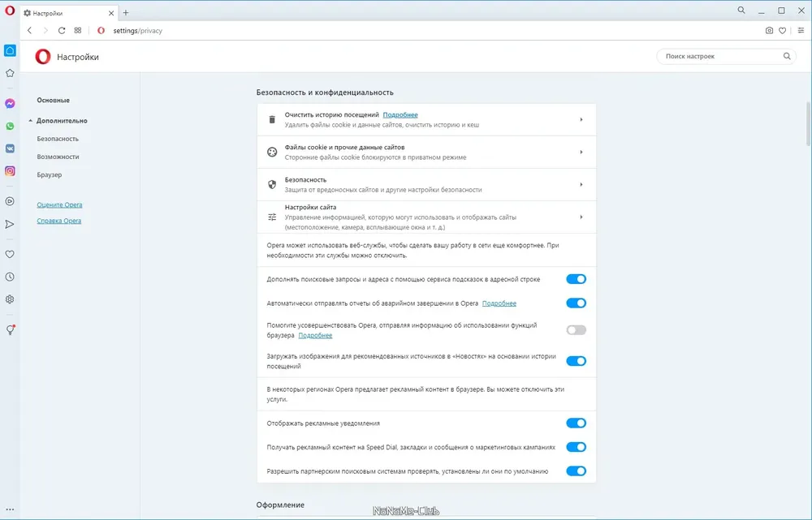Click the Безопасность и конфиденциальность heading
The image size is (812, 520).
[325, 92]
